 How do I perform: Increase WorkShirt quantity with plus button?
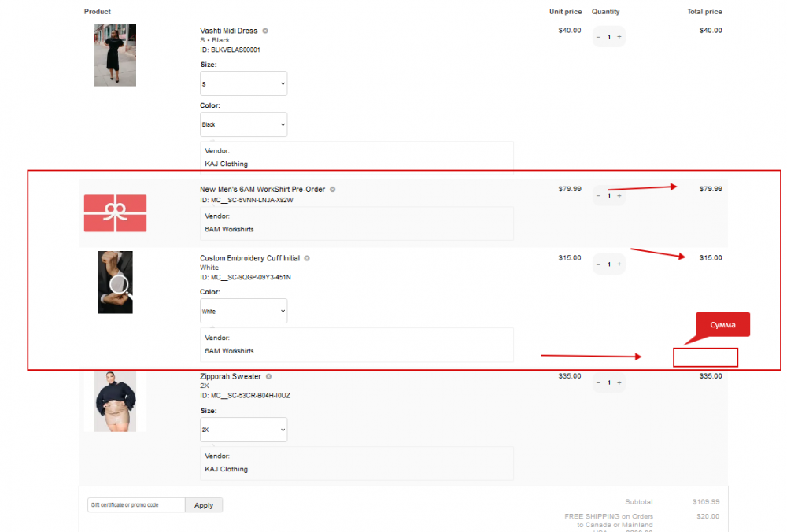(619, 195)
